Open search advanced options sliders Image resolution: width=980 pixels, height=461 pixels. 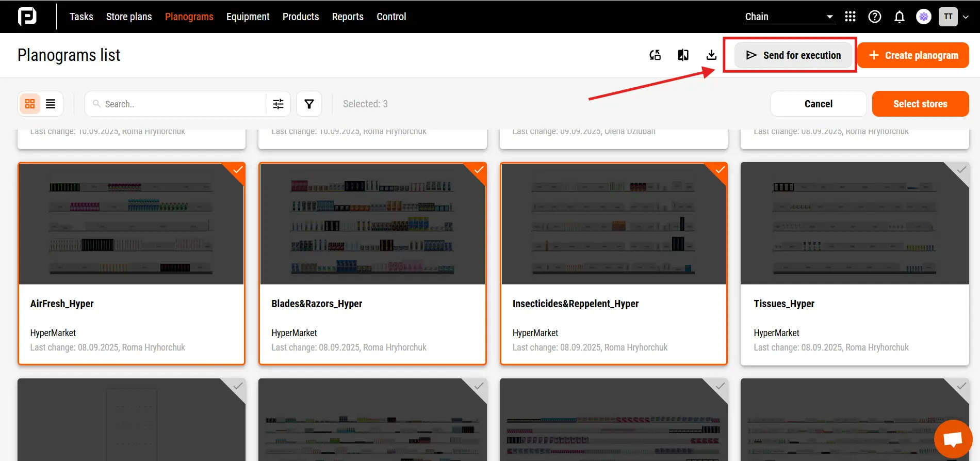pyautogui.click(x=278, y=104)
